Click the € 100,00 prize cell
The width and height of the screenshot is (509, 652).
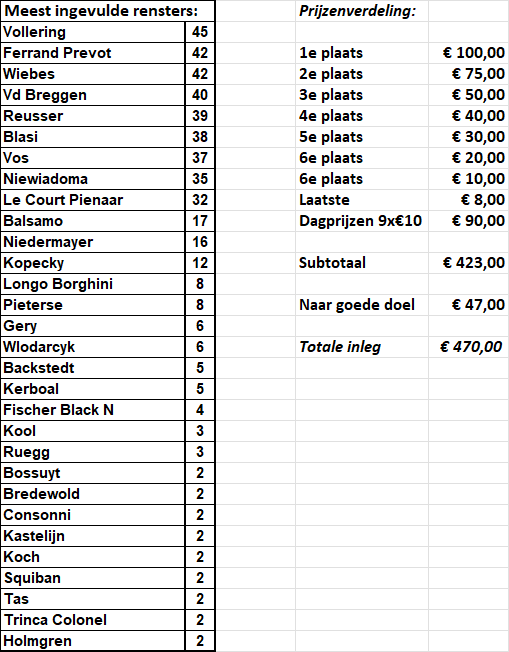[468, 53]
